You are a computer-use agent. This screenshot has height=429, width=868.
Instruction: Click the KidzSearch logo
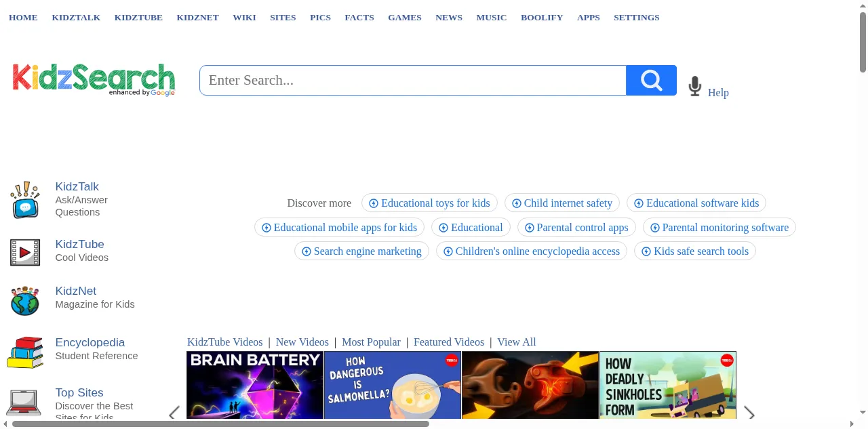[94, 80]
